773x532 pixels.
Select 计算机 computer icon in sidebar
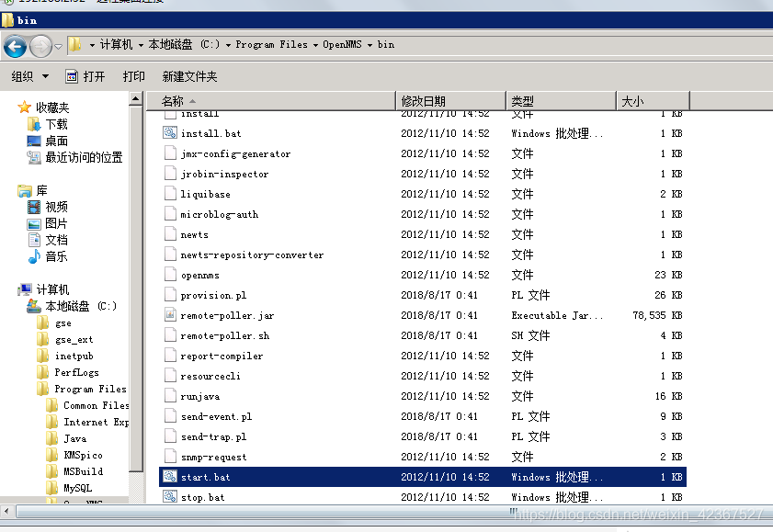(25, 289)
